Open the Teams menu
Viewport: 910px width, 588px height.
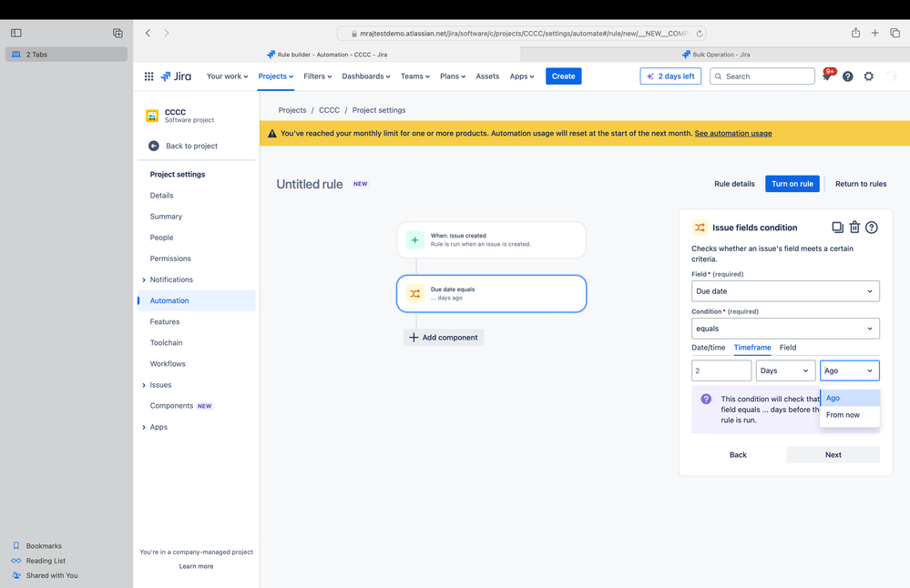click(x=415, y=76)
